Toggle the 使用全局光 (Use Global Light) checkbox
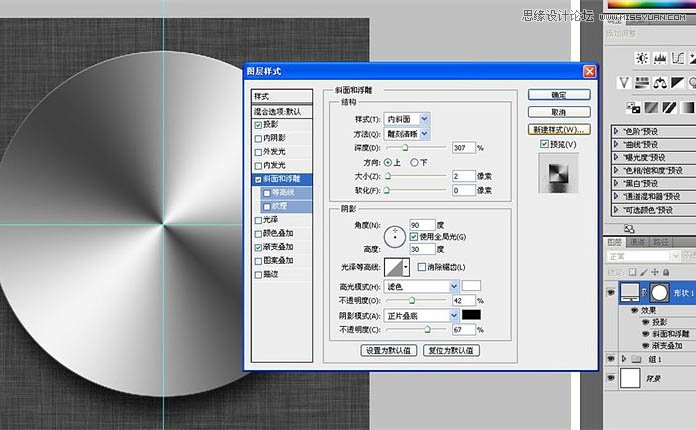Screen dimensions: 696x430 pyautogui.click(x=414, y=237)
